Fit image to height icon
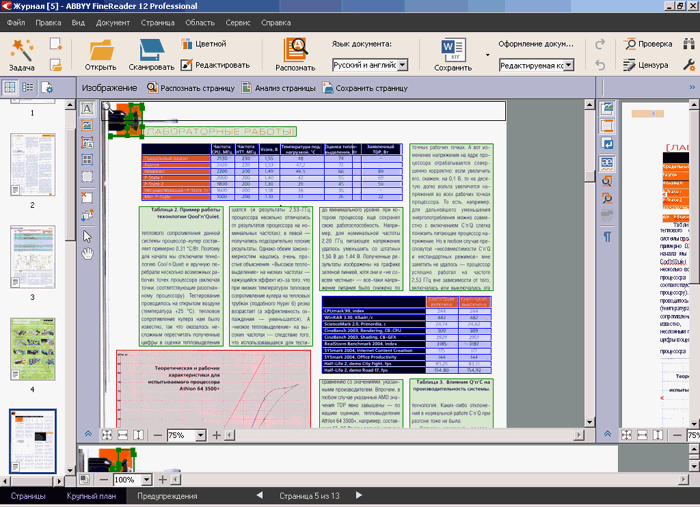 coord(139,435)
